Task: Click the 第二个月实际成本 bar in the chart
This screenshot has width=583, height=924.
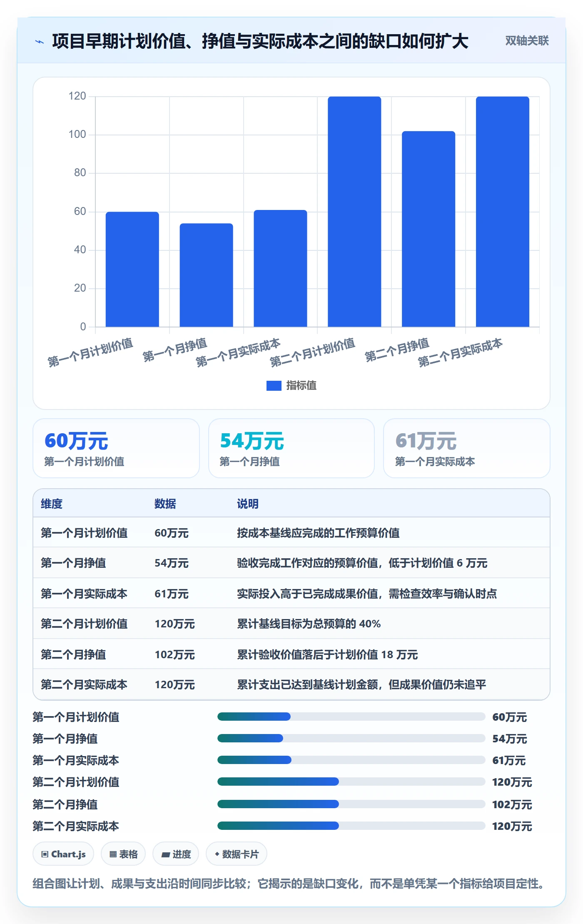Action: (x=503, y=212)
